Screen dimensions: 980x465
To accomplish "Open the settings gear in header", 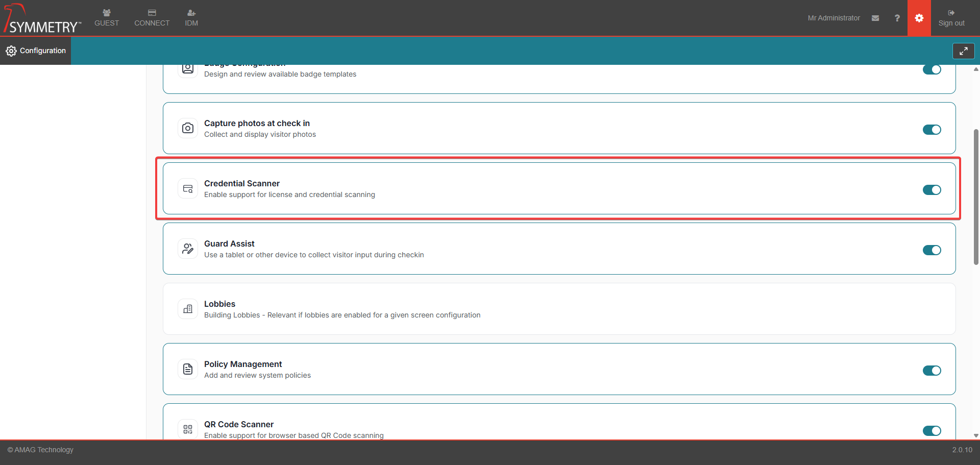I will 919,18.
